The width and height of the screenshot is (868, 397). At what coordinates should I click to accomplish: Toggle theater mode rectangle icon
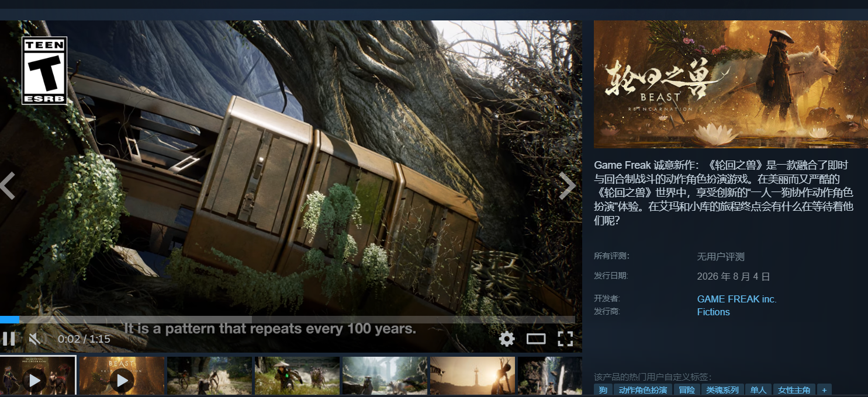pos(536,339)
